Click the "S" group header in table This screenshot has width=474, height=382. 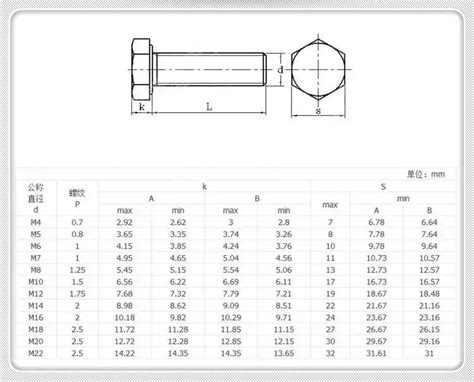pos(383,187)
